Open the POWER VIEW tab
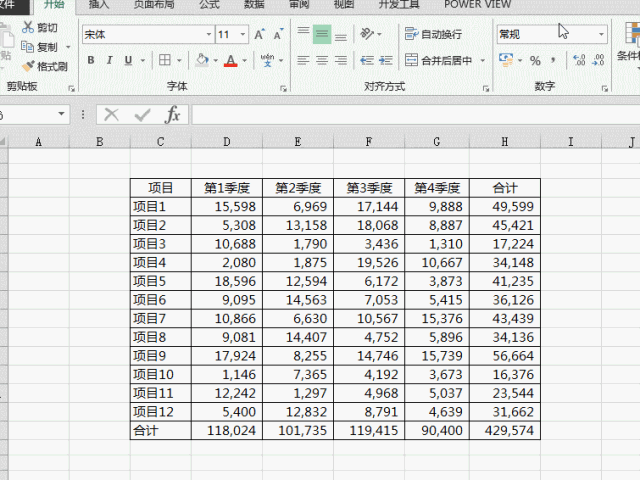This screenshot has width=640, height=480. 478,4
